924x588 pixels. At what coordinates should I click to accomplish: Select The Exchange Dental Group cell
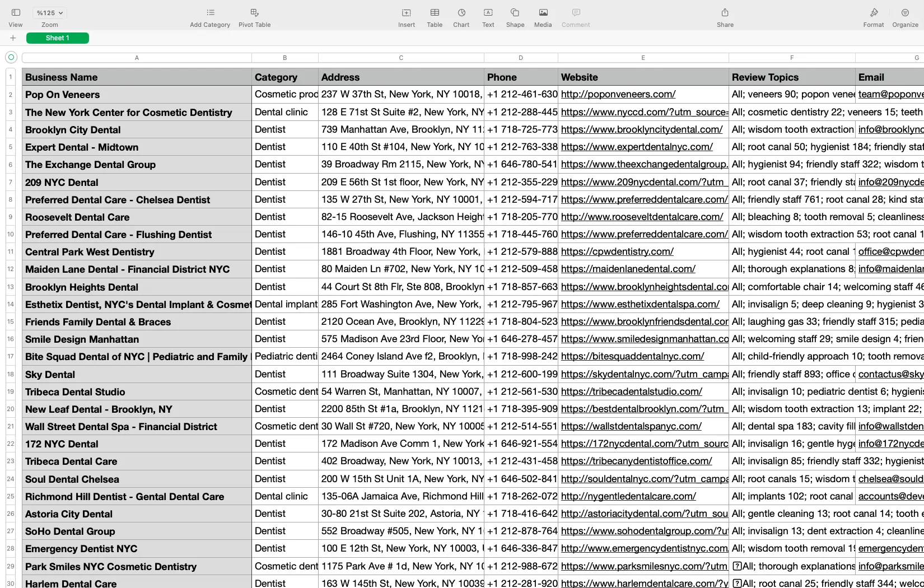point(137,165)
